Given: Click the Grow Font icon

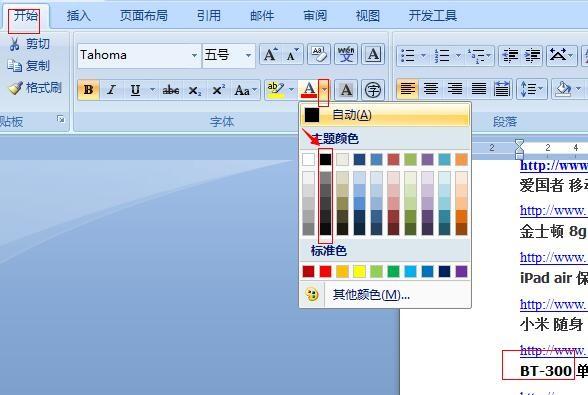Looking at the screenshot, I should click(270, 55).
